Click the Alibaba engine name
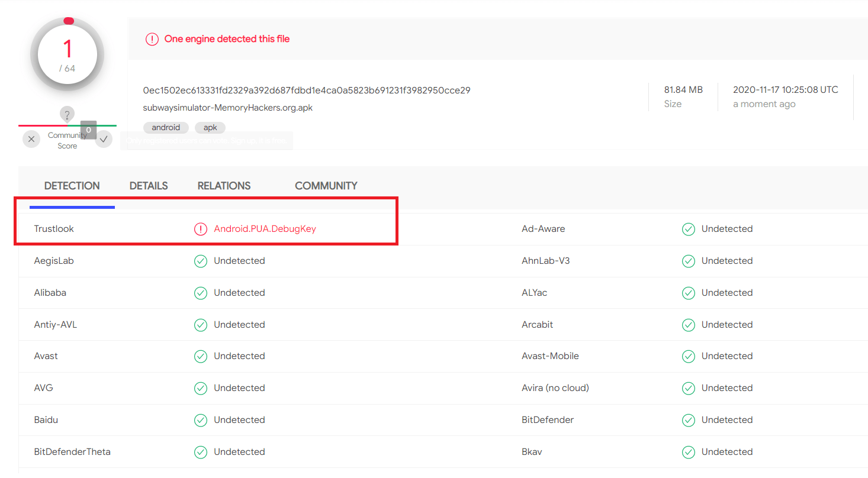This screenshot has height=478, width=868. tap(50, 293)
